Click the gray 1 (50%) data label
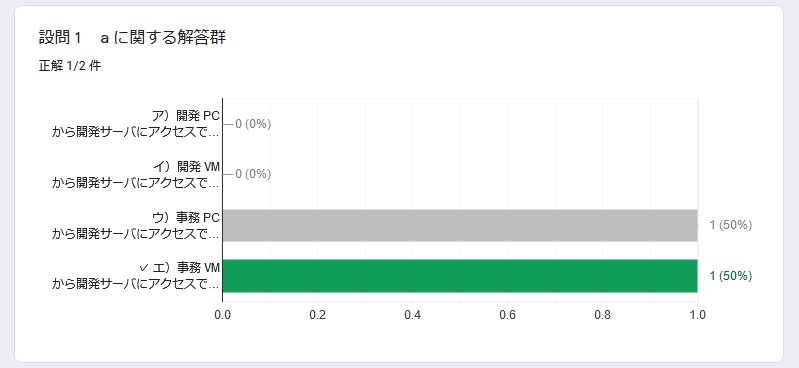 [731, 225]
